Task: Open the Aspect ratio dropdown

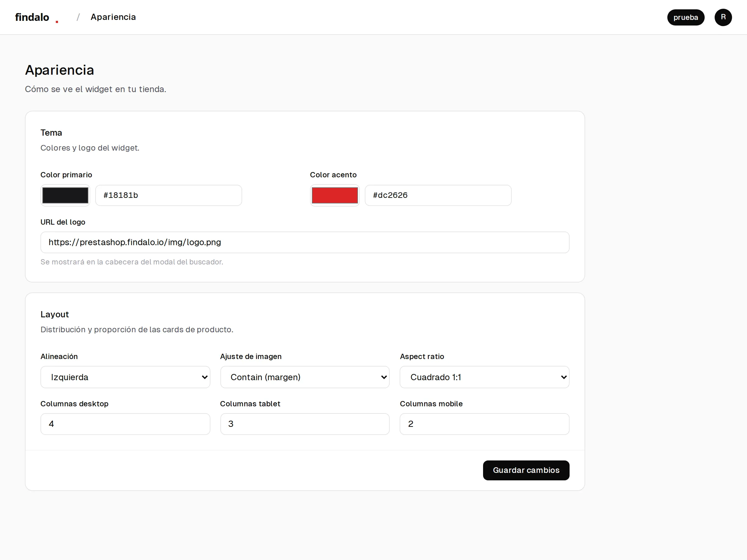Action: [x=485, y=377]
